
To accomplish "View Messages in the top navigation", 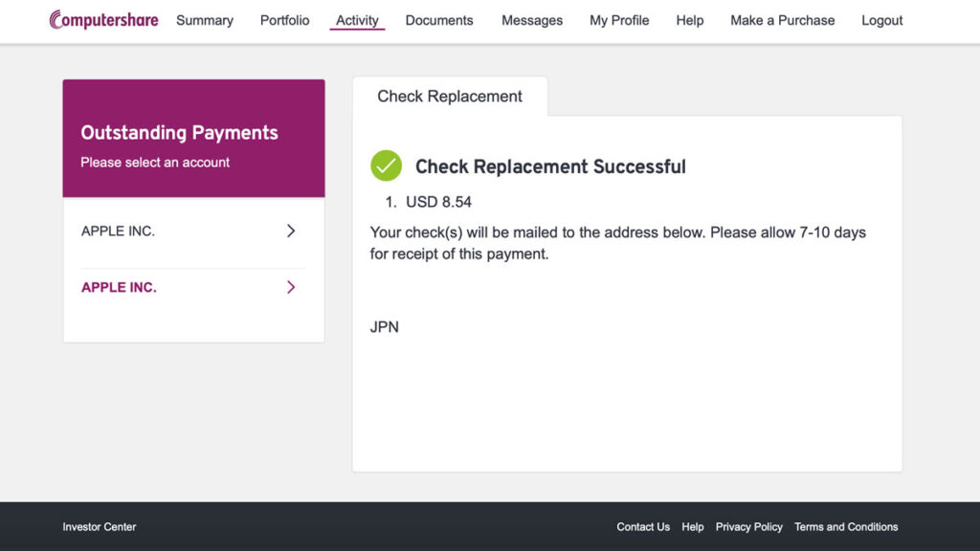I will pyautogui.click(x=532, y=21).
